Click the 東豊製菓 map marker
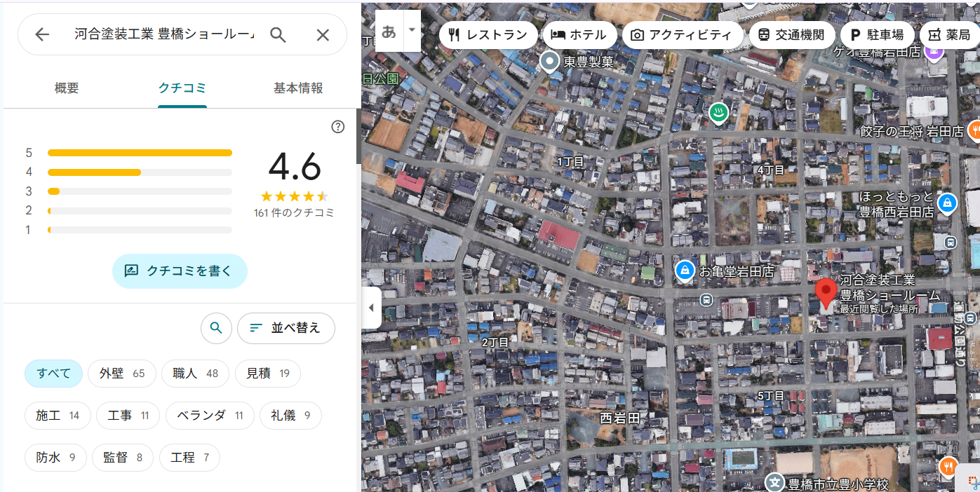980x492 pixels. (551, 62)
